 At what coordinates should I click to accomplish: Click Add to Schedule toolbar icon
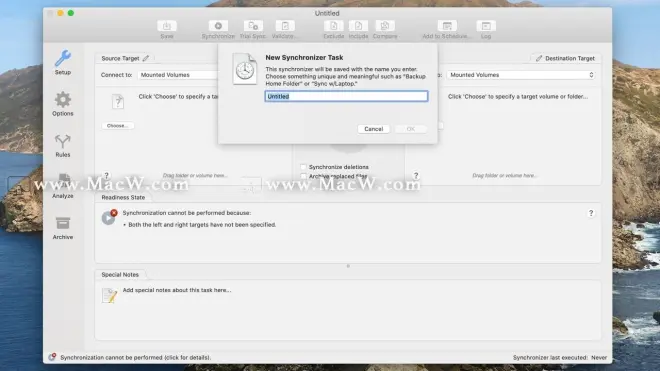coord(447,26)
